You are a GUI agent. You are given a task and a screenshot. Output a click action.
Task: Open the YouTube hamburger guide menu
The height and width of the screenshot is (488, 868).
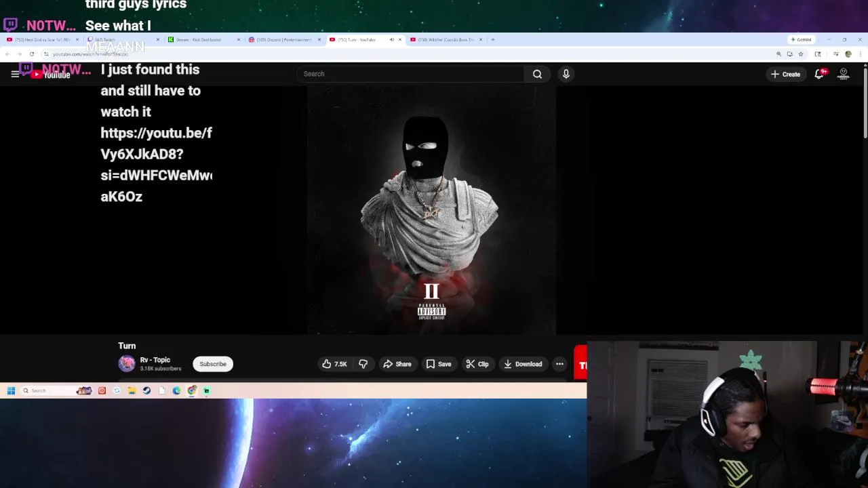click(x=15, y=74)
